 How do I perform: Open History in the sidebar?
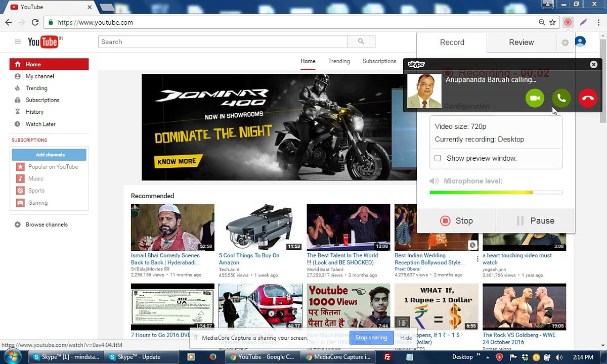[x=34, y=112]
